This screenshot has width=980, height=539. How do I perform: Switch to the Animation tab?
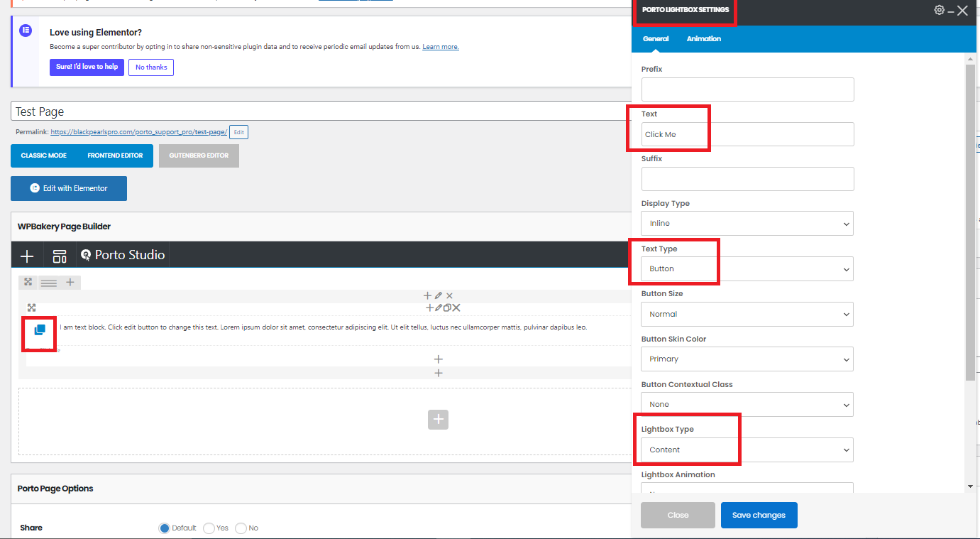[704, 39]
